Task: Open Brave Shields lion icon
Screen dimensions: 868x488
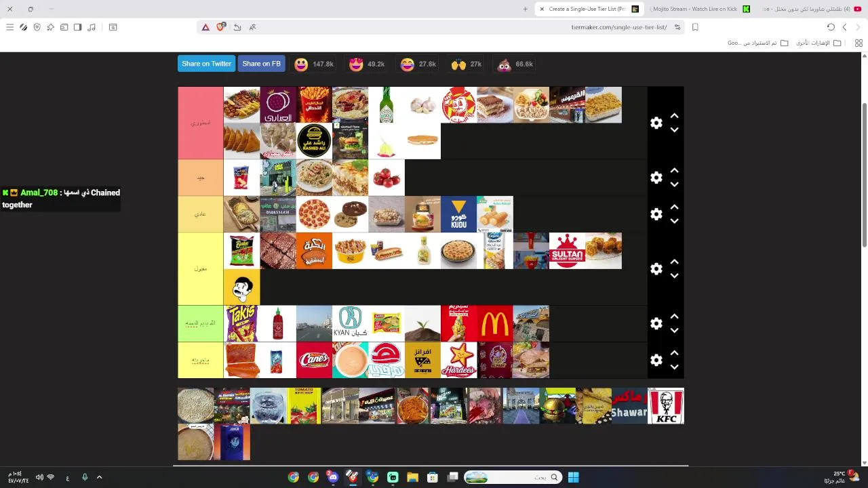Action: (x=221, y=27)
